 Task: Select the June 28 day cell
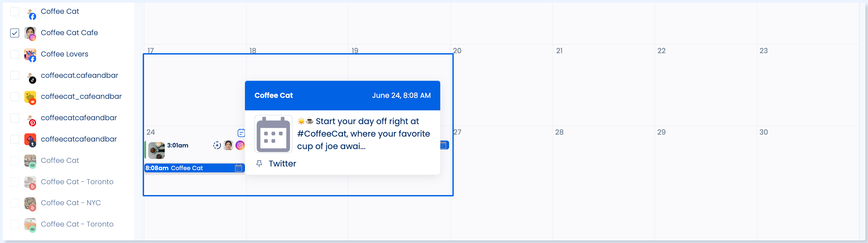(x=603, y=162)
